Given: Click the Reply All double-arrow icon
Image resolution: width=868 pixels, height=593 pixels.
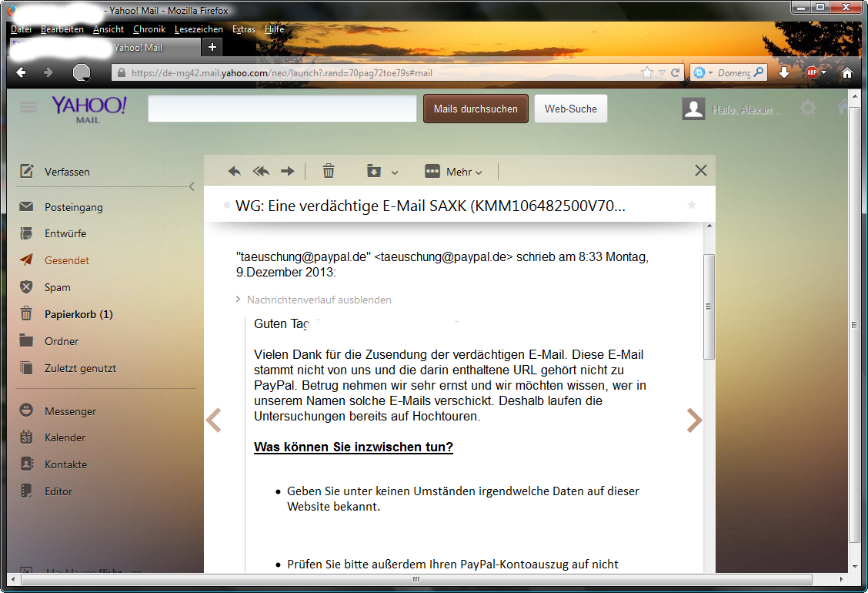Looking at the screenshot, I should click(x=261, y=172).
